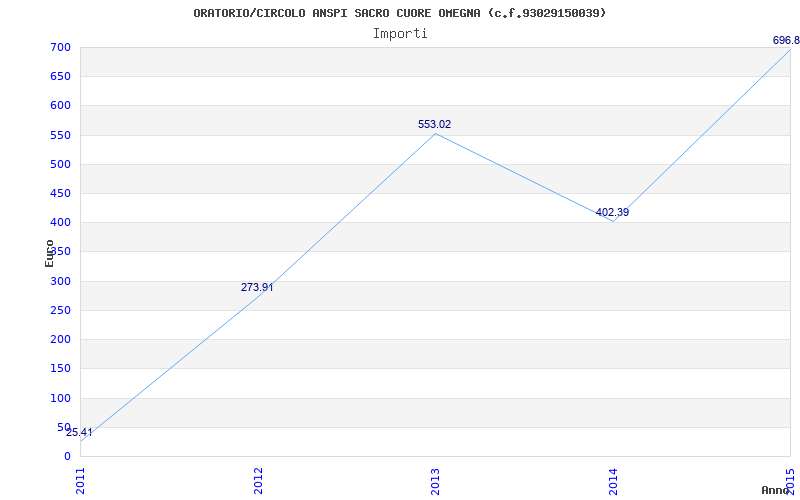Select the 696.8 data label

point(786,41)
